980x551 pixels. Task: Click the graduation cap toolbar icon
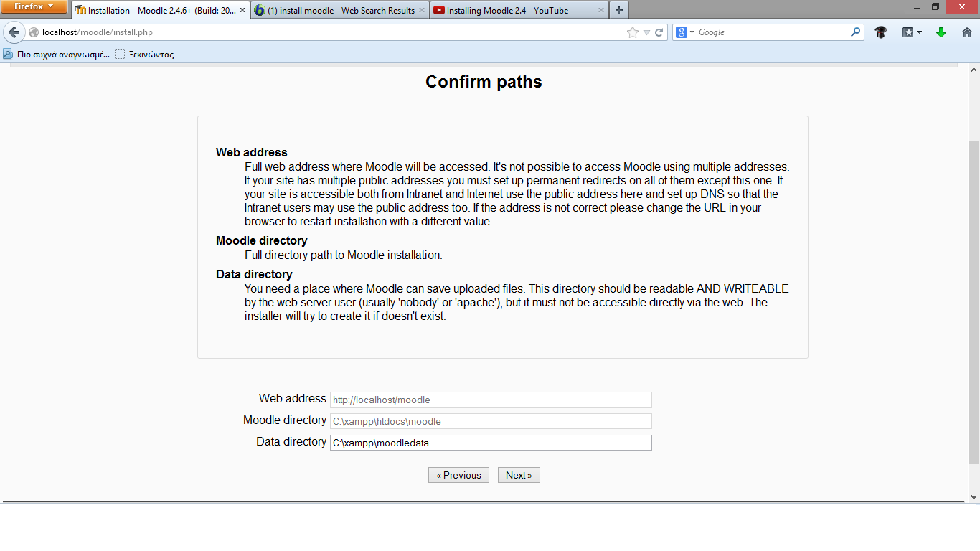pyautogui.click(x=880, y=32)
